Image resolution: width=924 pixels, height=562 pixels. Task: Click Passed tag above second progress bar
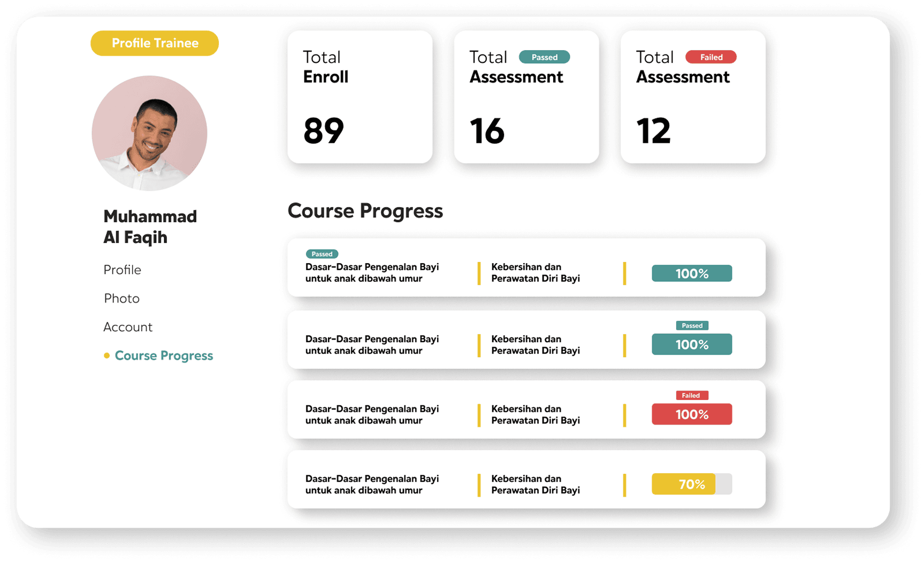(692, 326)
